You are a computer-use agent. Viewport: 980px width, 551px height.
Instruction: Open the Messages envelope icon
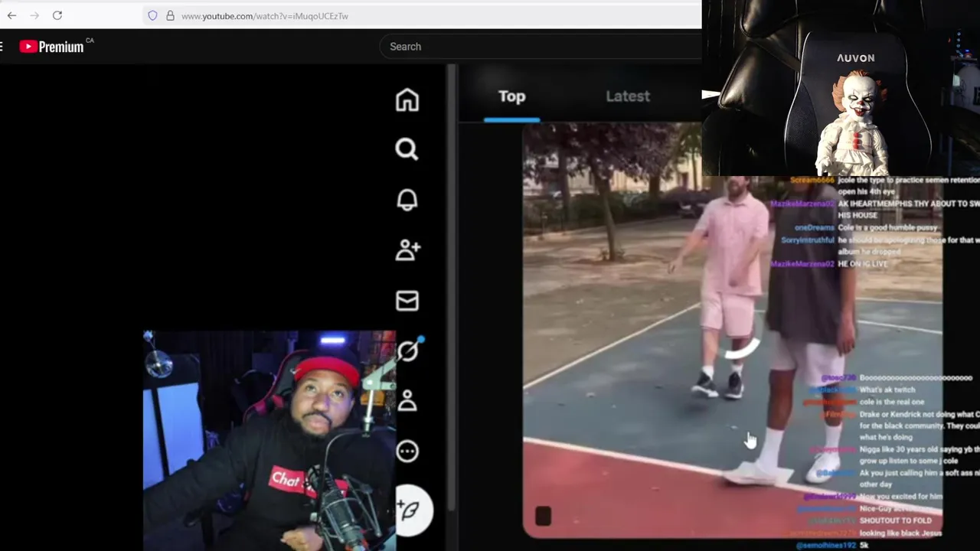tap(407, 301)
